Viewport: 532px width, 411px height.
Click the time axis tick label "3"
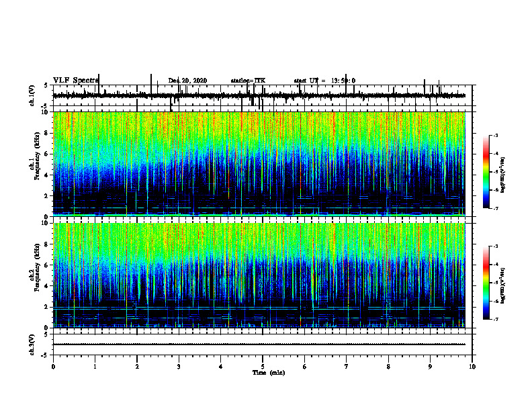pyautogui.click(x=179, y=367)
